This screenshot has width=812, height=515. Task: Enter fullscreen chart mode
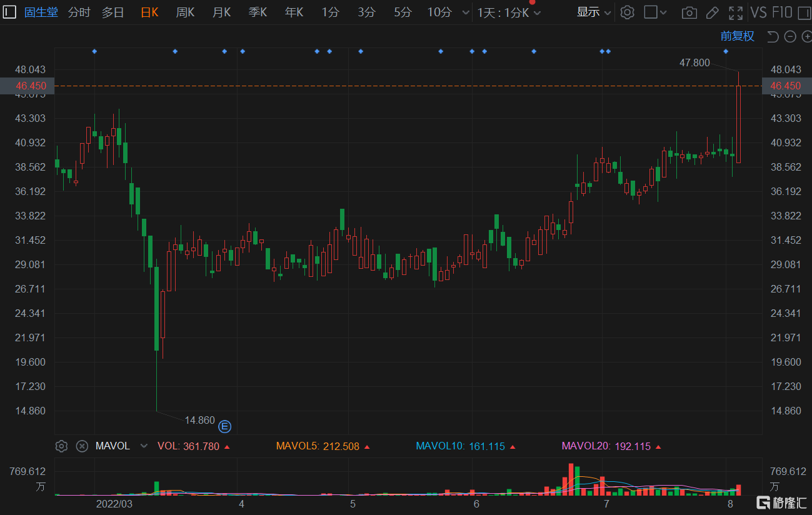[736, 12]
